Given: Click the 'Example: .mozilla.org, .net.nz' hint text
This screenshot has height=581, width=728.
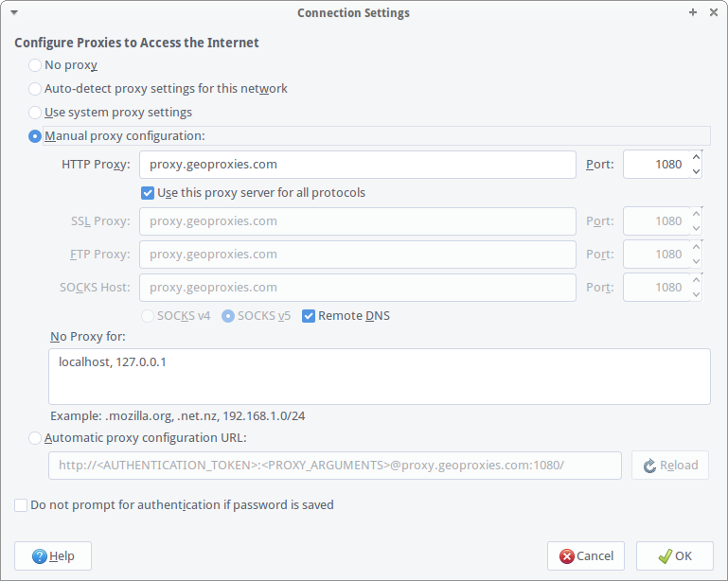Looking at the screenshot, I should tap(177, 415).
